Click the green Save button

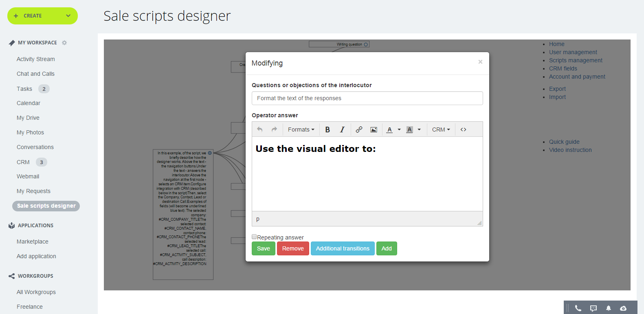coord(263,248)
